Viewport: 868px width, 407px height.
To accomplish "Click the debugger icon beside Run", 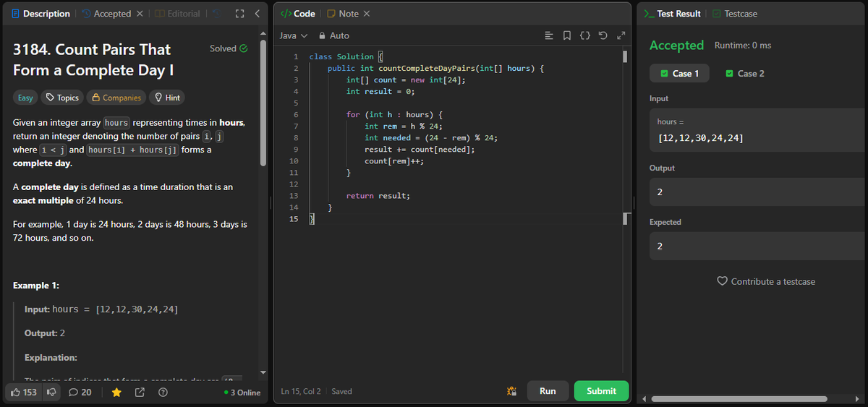I will pyautogui.click(x=511, y=391).
